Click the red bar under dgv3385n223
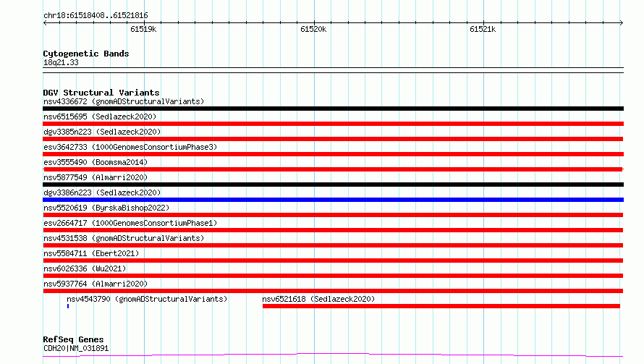 click(333, 139)
